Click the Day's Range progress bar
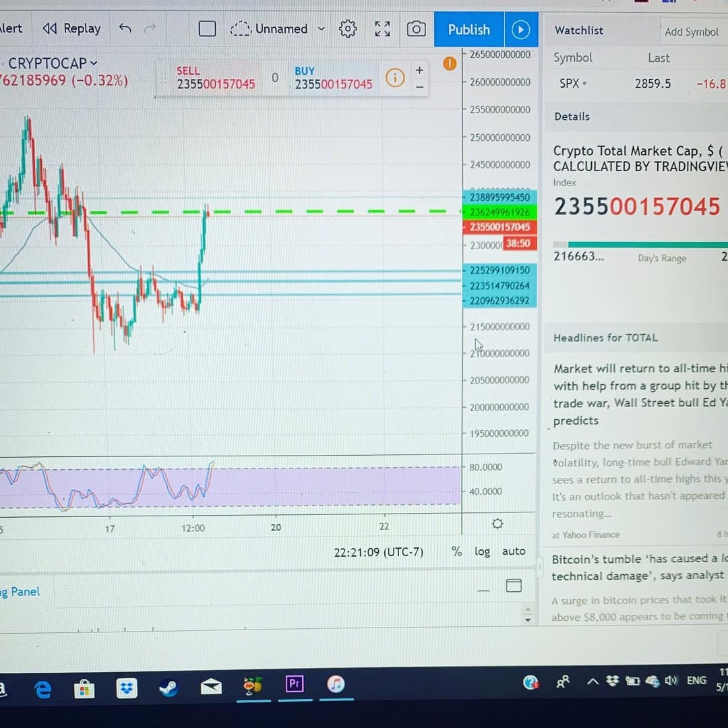The height and width of the screenshot is (728, 728). click(x=641, y=245)
